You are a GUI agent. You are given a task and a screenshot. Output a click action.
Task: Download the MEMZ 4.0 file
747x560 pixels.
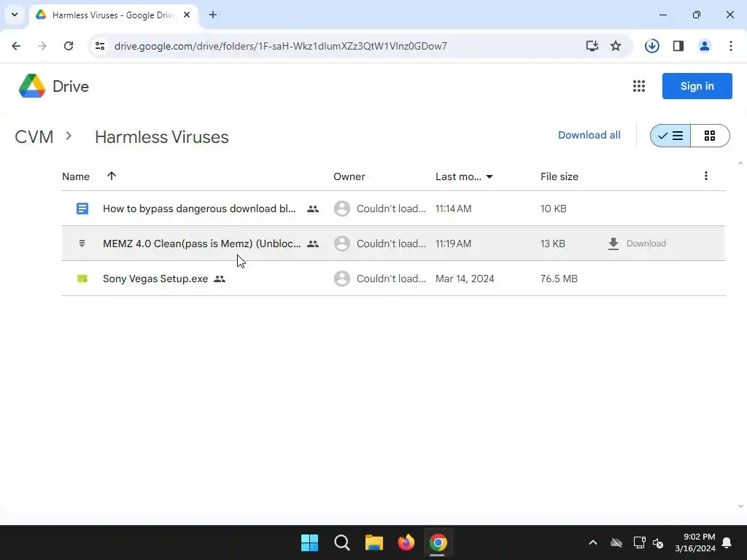point(637,244)
